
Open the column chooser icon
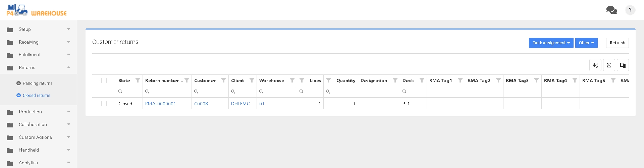pos(623,65)
